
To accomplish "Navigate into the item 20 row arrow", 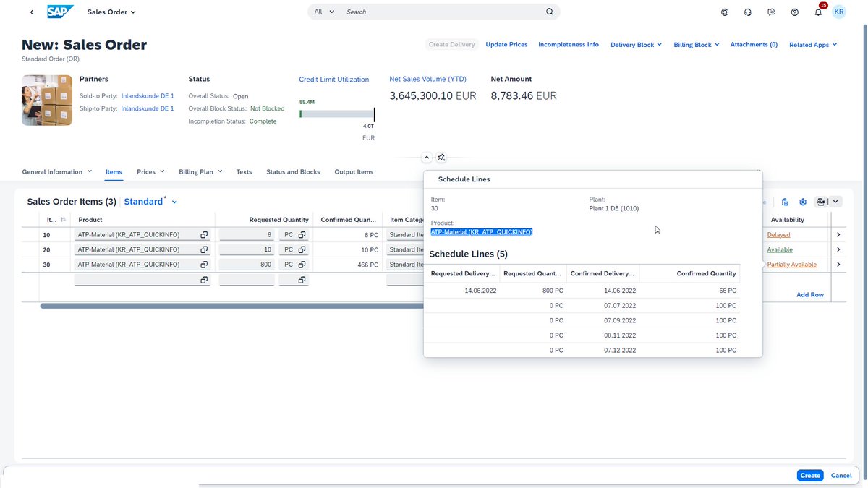I will click(838, 249).
